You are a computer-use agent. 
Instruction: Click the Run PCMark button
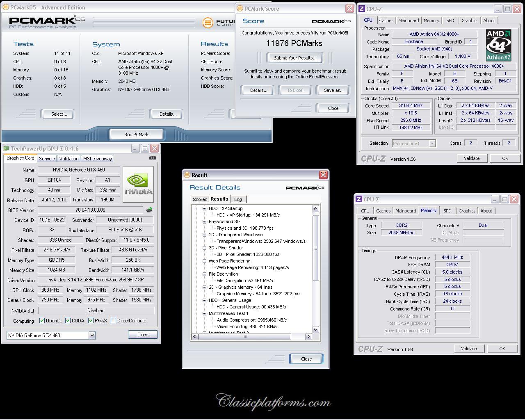[x=136, y=135]
